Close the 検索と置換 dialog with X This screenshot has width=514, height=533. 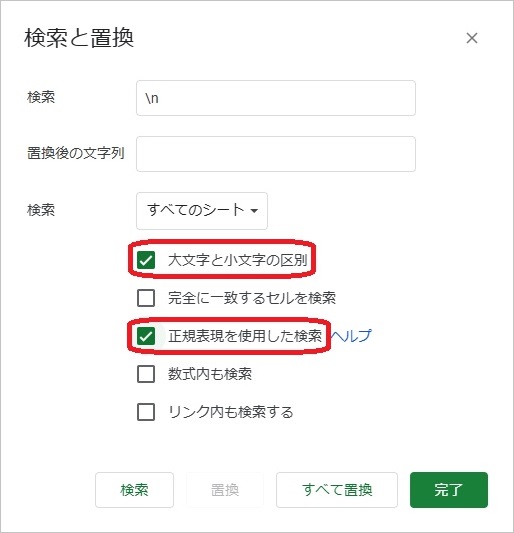472,38
